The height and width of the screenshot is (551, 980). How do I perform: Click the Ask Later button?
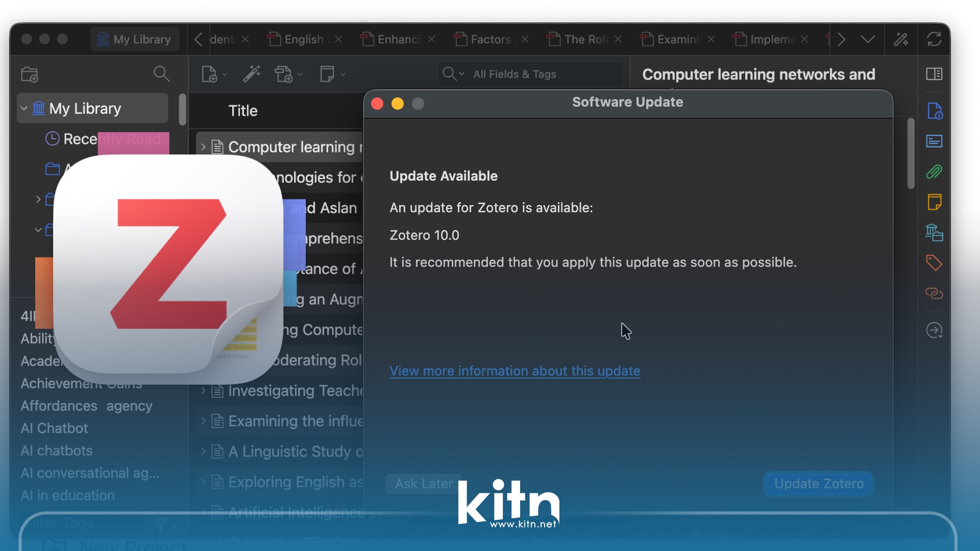[424, 484]
